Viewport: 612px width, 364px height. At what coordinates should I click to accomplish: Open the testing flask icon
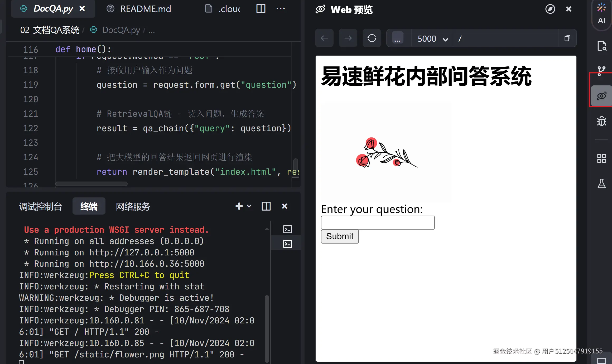[x=601, y=183]
